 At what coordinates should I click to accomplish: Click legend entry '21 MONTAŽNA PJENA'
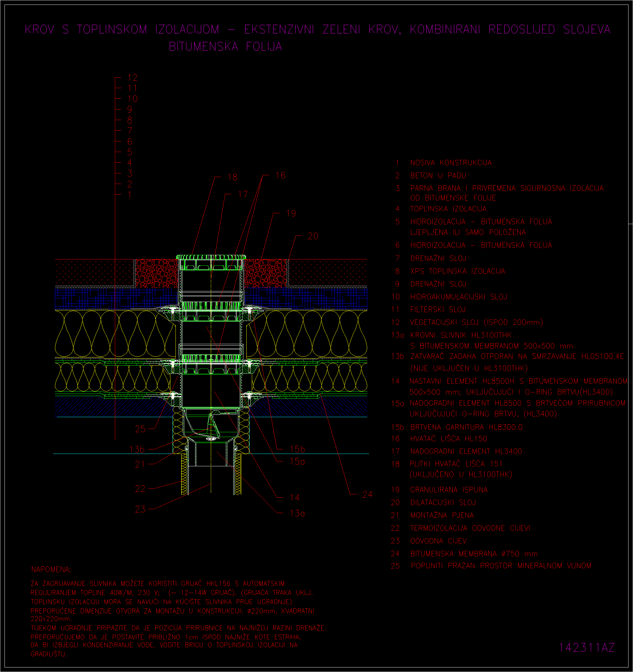pyautogui.click(x=432, y=515)
